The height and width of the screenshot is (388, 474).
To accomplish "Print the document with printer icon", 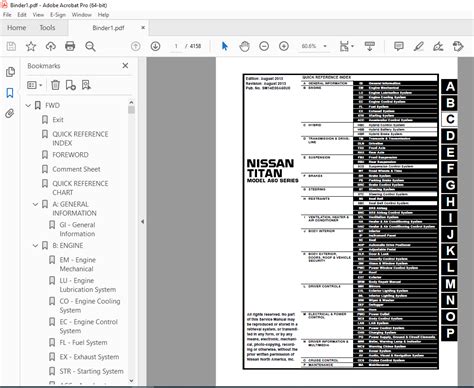I will point(70,46).
